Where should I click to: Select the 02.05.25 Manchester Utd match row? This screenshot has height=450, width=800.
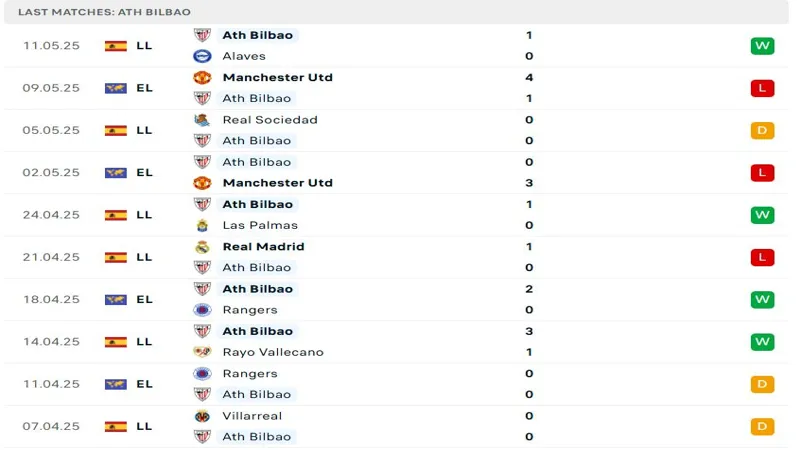tap(400, 172)
